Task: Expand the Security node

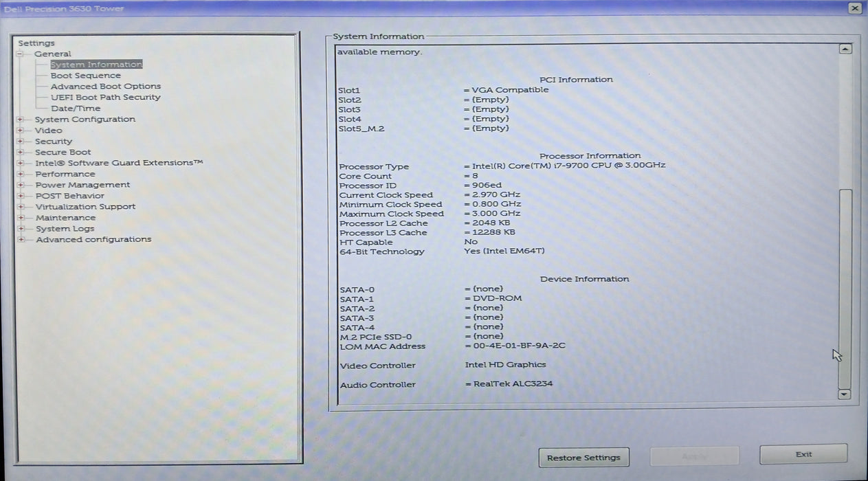Action: coord(21,142)
